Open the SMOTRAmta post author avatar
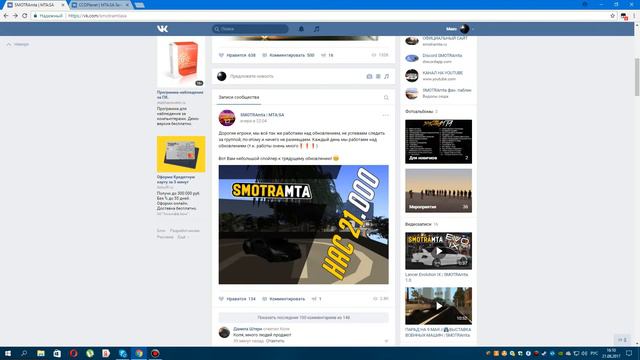The image size is (640, 360). tap(227, 118)
